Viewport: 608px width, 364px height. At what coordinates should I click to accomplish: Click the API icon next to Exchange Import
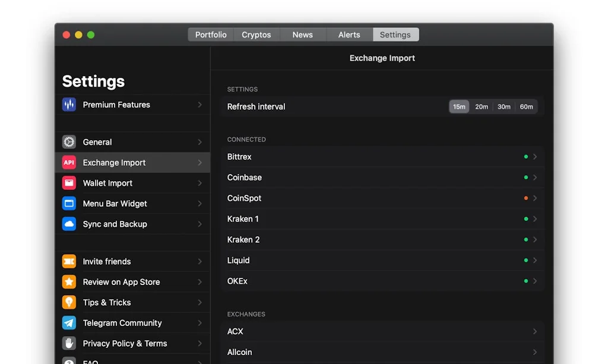(69, 162)
